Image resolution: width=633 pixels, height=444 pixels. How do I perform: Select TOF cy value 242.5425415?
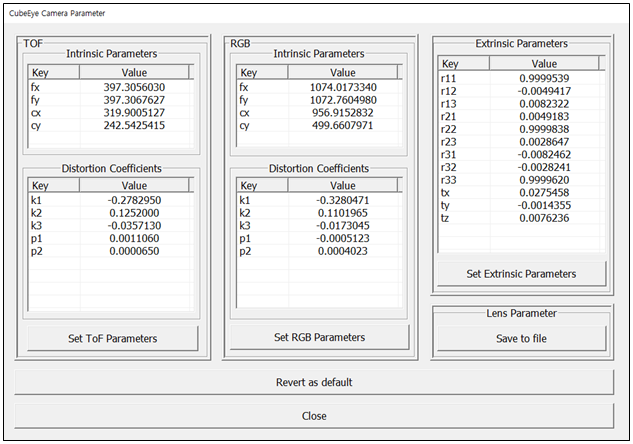coord(134,126)
